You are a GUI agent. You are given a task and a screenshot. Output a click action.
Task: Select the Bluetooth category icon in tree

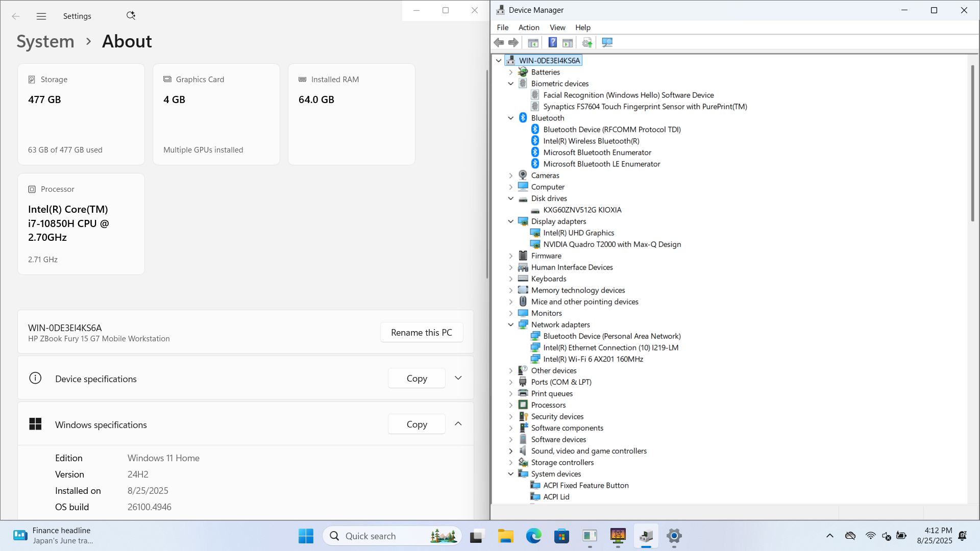(x=523, y=118)
